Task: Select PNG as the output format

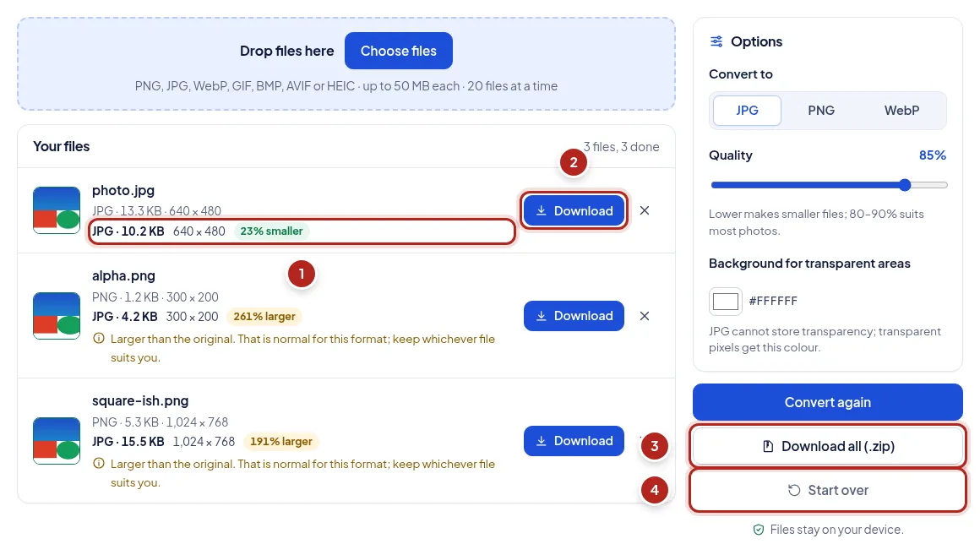Action: [820, 111]
